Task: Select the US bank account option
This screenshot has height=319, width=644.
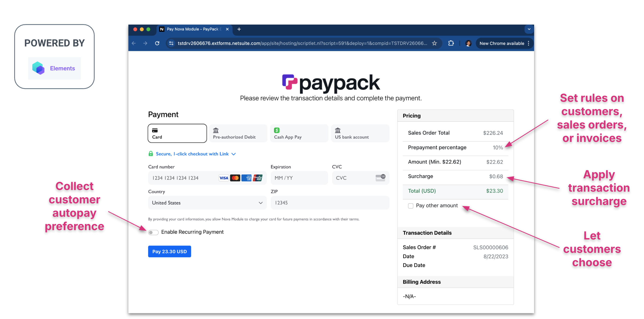Action: (x=360, y=133)
